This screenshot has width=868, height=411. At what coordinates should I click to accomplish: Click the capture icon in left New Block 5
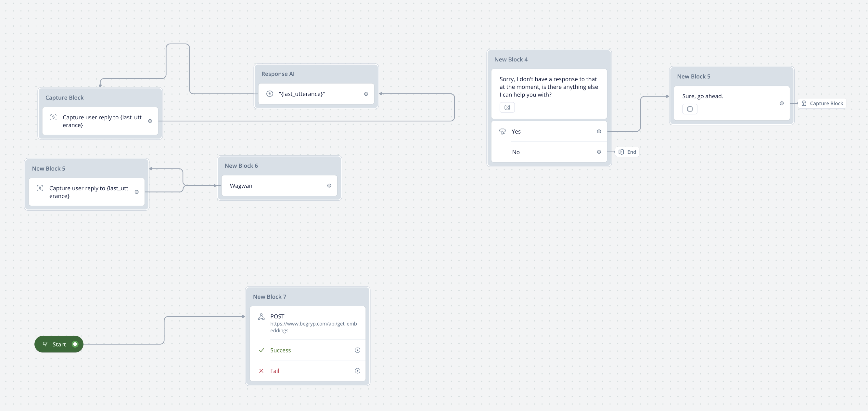click(x=40, y=188)
